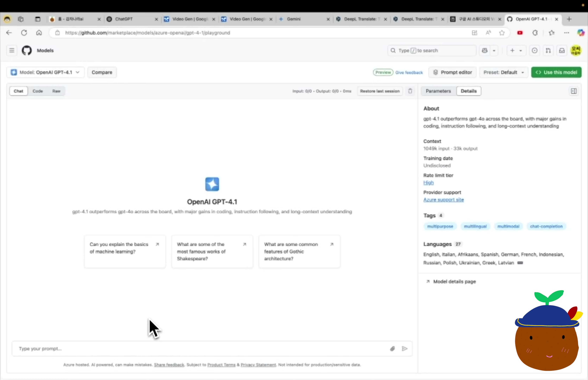Switch to the Details tab

pyautogui.click(x=469, y=91)
